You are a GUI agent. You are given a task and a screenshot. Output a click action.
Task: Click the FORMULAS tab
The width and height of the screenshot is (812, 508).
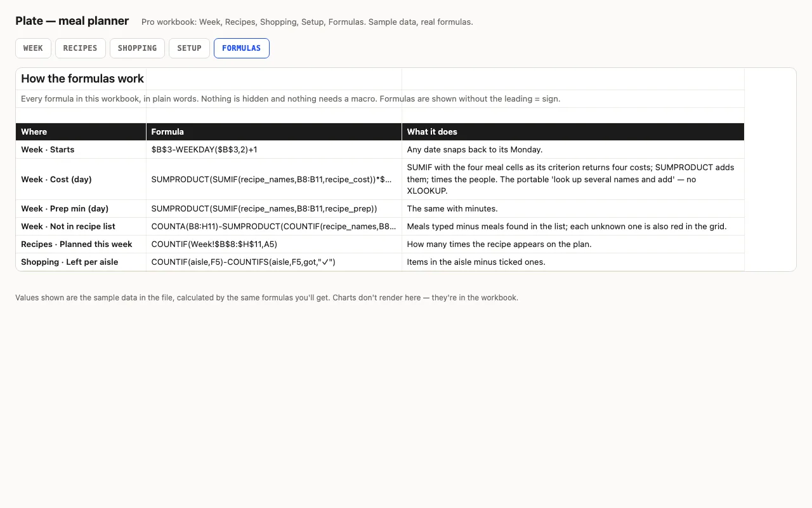[242, 48]
